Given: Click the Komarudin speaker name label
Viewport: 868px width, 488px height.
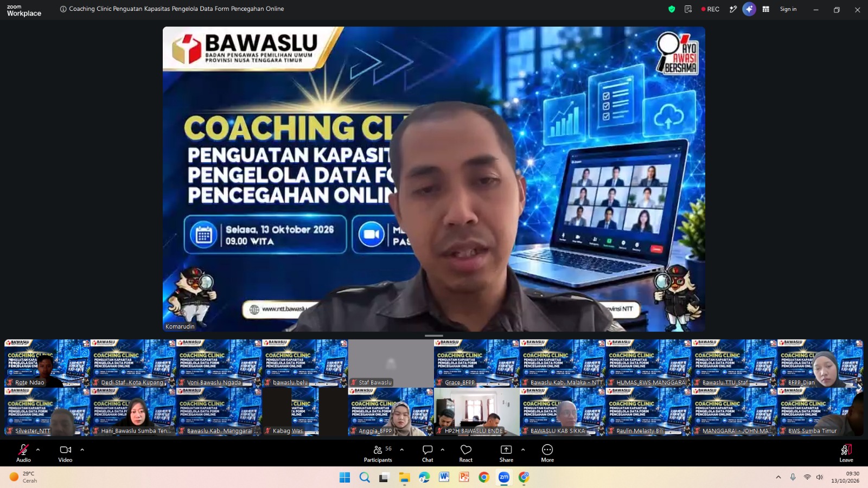Looking at the screenshot, I should [x=180, y=326].
